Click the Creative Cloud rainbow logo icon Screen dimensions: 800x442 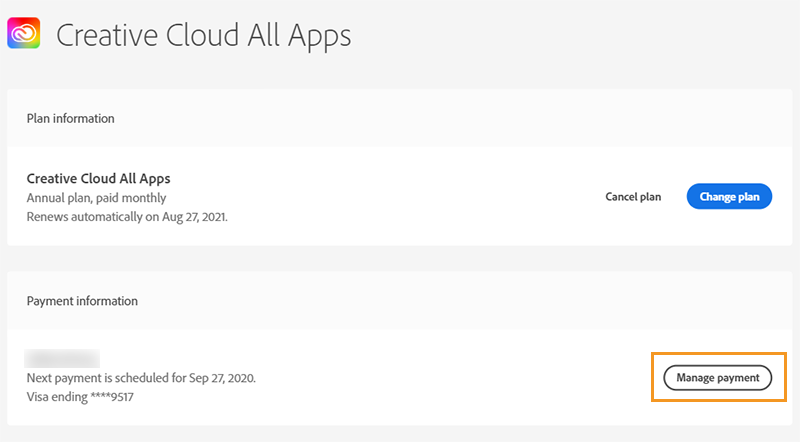[23, 33]
